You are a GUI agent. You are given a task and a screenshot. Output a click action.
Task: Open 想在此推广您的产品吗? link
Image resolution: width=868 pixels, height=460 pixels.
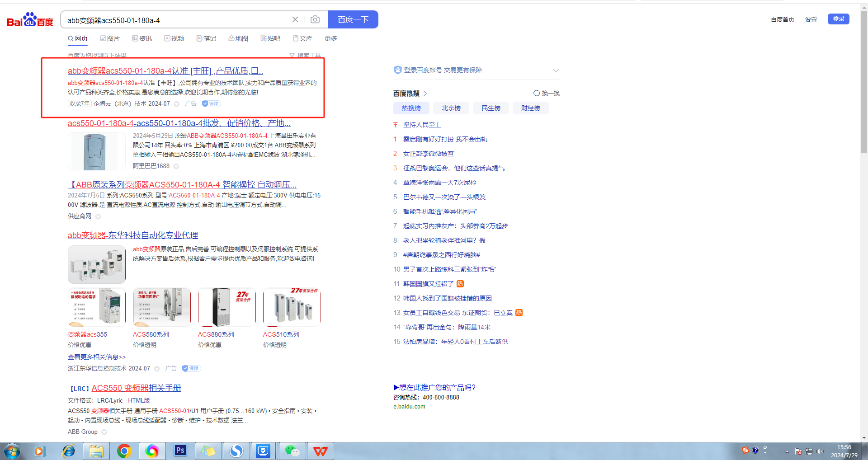[x=434, y=387]
